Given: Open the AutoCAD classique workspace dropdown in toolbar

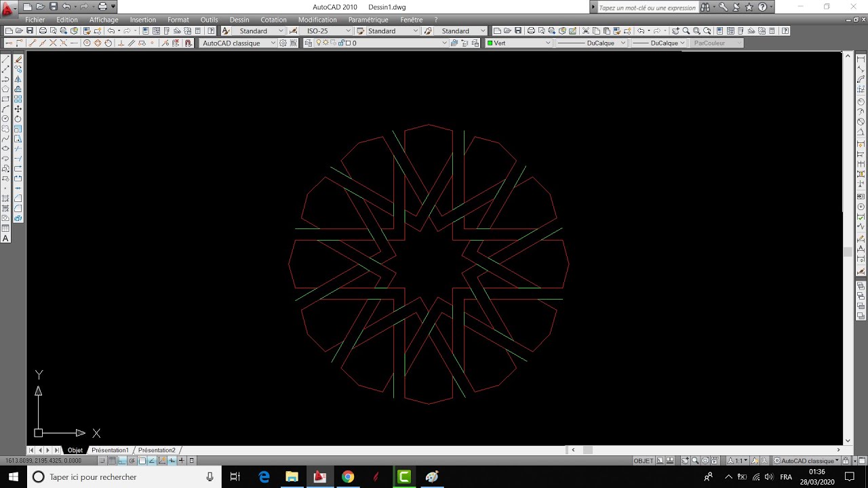Looking at the screenshot, I should pyautogui.click(x=239, y=43).
